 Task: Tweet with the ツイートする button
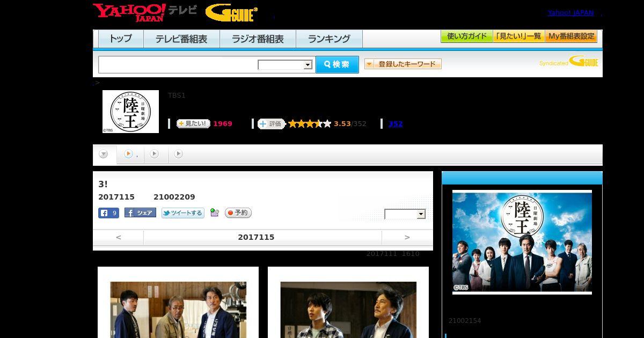click(x=183, y=213)
